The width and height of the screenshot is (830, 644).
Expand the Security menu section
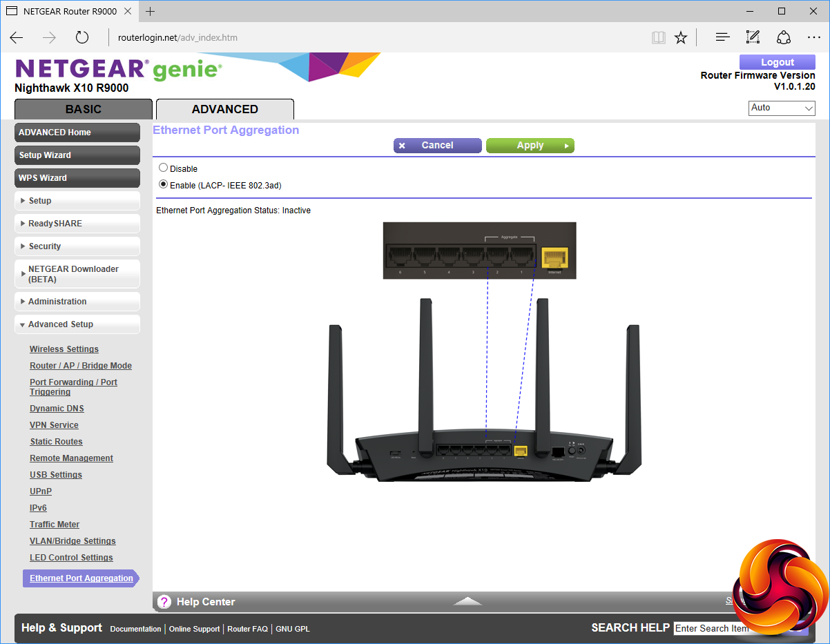pos(77,246)
